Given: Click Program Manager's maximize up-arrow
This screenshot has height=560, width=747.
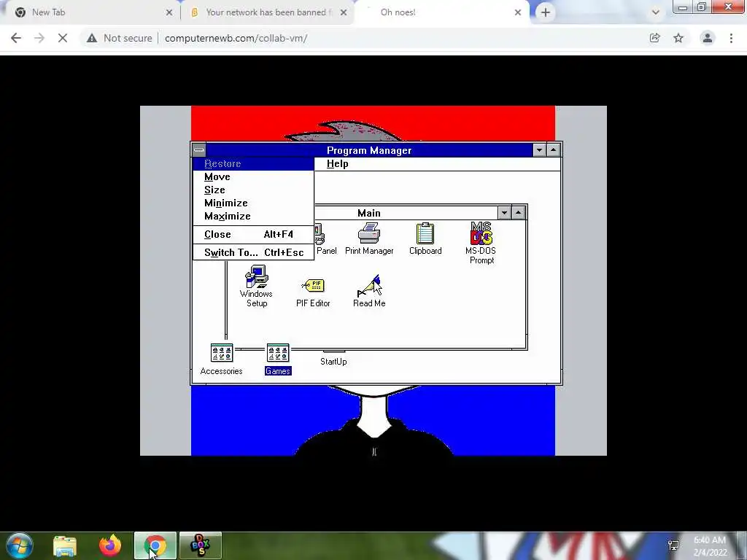Looking at the screenshot, I should pos(553,150).
